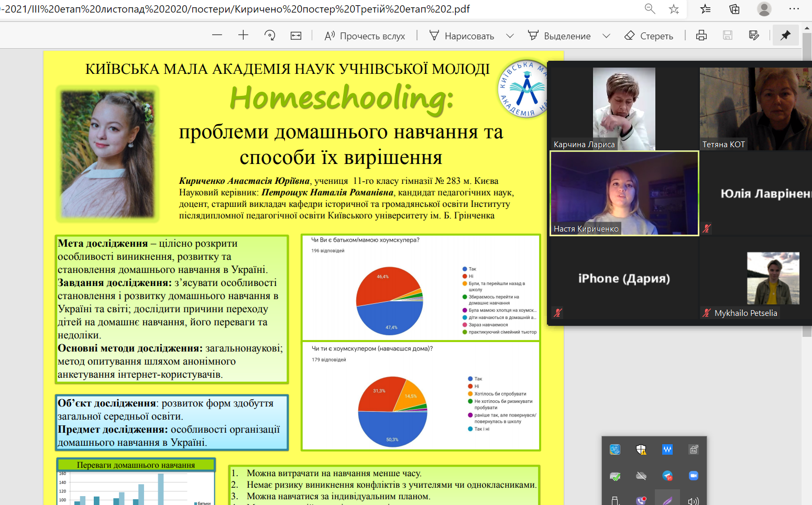Toggle the pin toolbar button
812x505 pixels.
pos(785,35)
